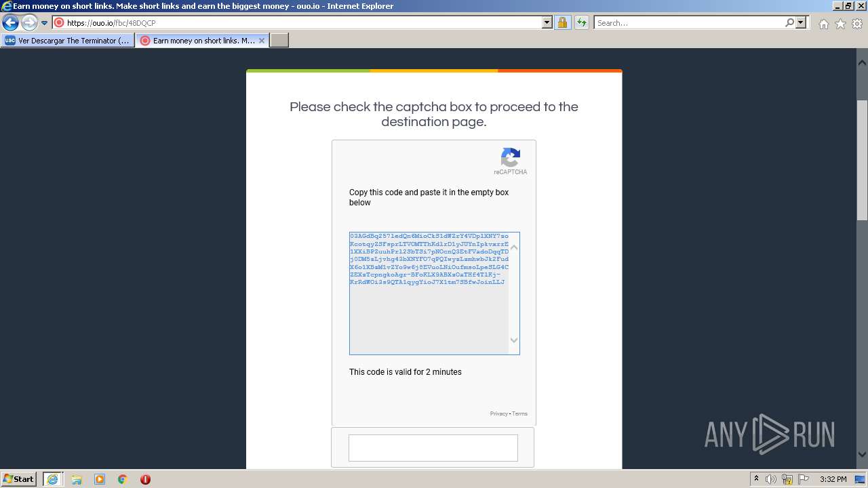Show hidden system tray icons arrow
The image size is (868, 488).
tap(756, 479)
